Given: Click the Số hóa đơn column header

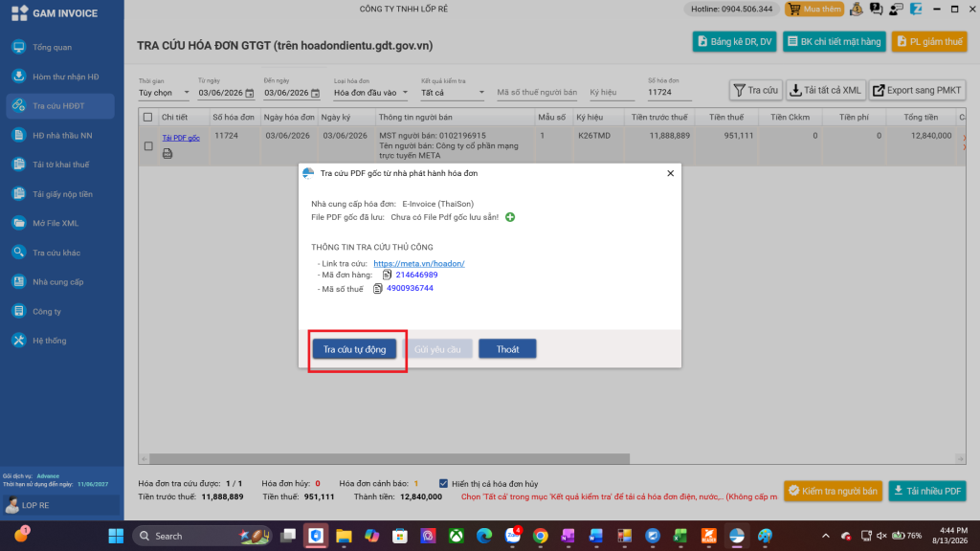Looking at the screenshot, I should click(x=234, y=118).
